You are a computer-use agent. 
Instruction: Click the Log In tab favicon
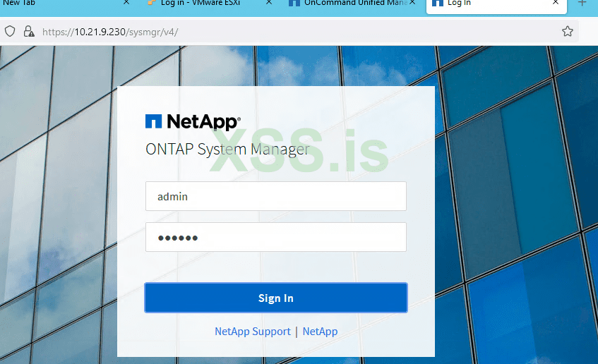[438, 3]
